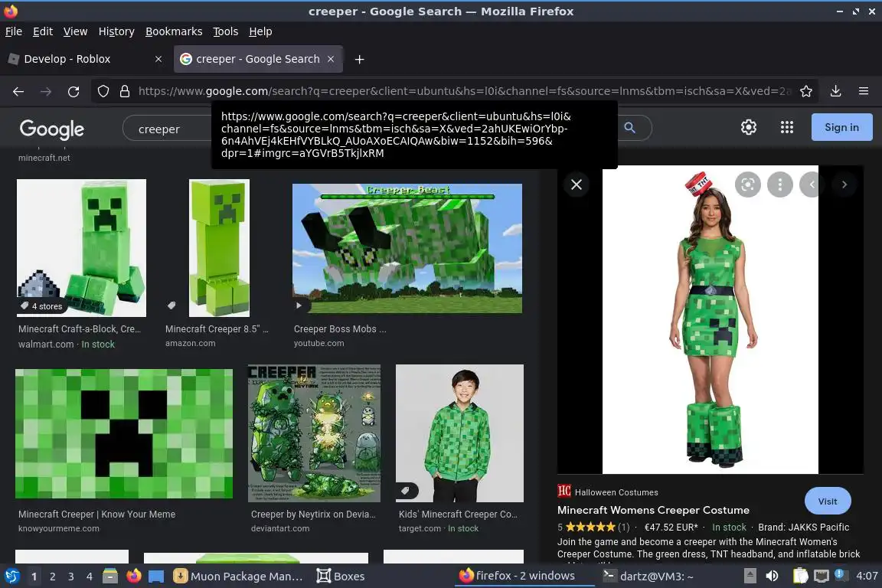Open Boxes from the taskbar
The width and height of the screenshot is (882, 588).
(340, 577)
